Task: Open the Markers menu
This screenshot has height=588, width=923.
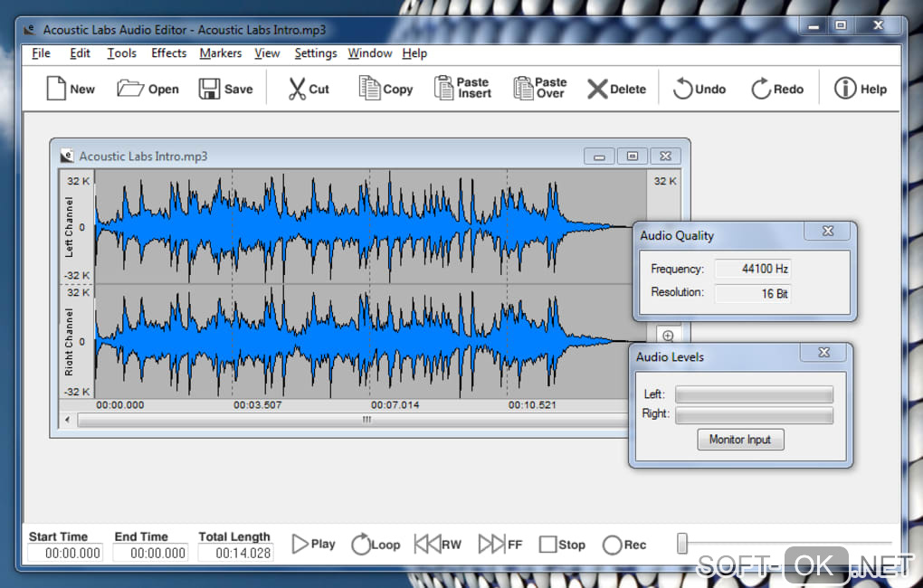Action: pos(221,53)
